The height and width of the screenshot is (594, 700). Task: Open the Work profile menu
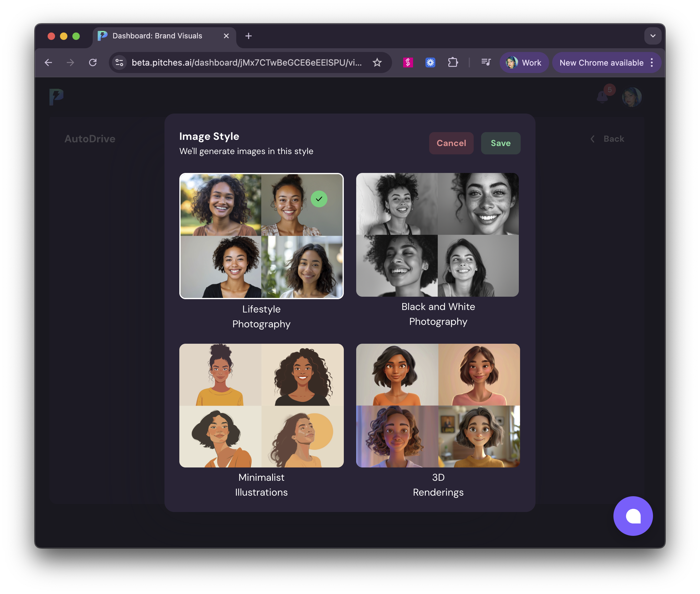click(x=524, y=62)
